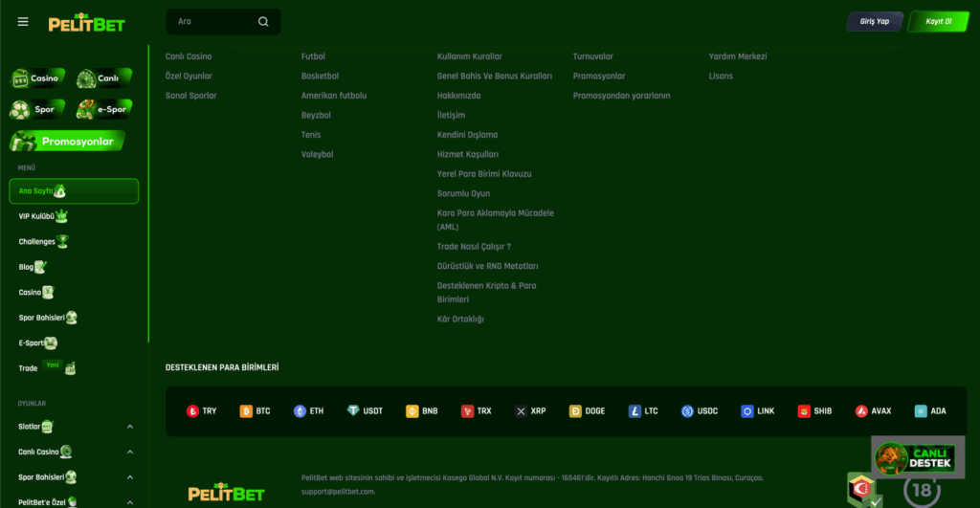Screen dimensions: 980x508
Task: Open the Amerikan futbolu link
Action: pyautogui.click(x=334, y=96)
